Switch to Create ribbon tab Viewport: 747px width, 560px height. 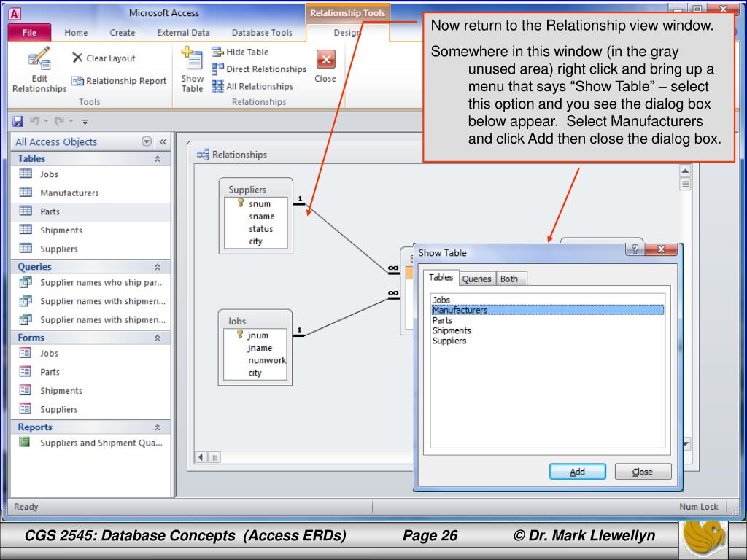(x=123, y=32)
